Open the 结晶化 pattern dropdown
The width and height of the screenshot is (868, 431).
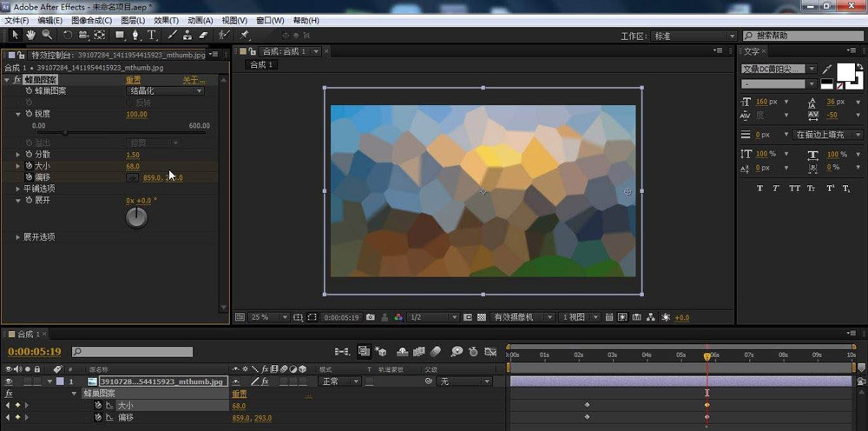click(x=166, y=90)
